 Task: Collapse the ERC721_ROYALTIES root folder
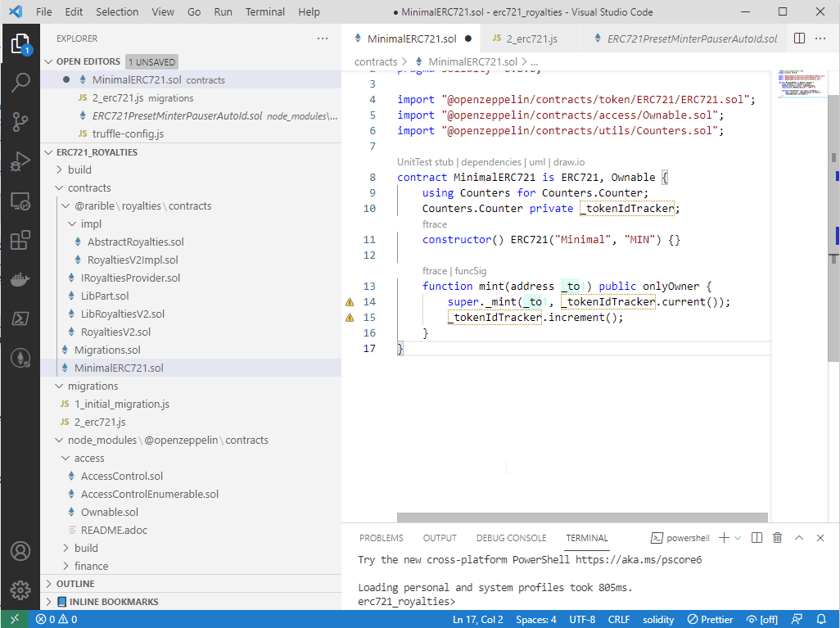coord(49,152)
